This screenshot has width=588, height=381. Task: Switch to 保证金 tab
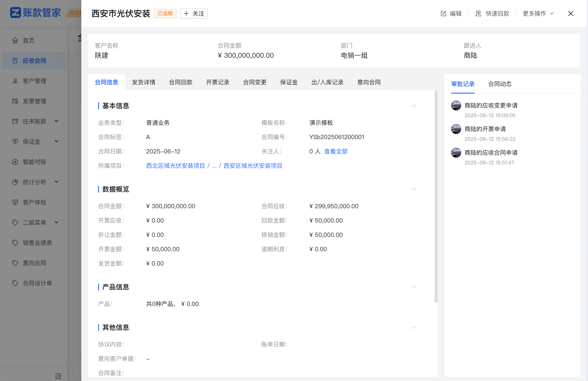point(289,82)
